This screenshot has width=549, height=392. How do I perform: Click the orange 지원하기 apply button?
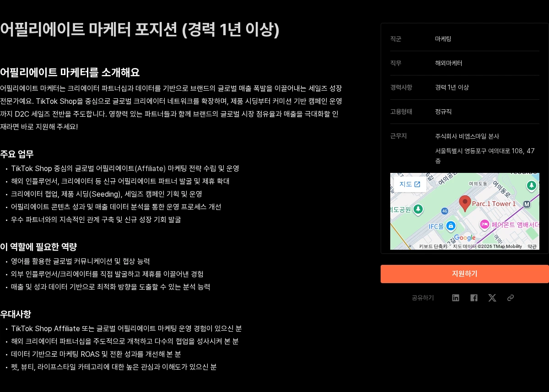tap(465, 274)
